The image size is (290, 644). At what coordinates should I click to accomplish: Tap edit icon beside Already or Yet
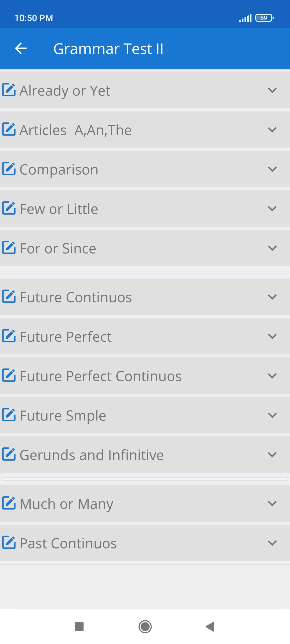click(9, 90)
